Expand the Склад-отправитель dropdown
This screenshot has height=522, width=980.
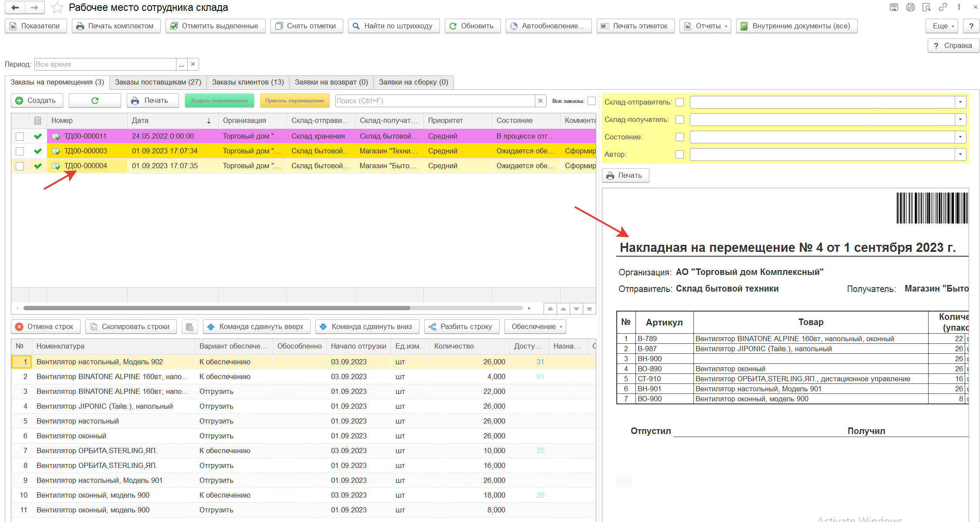[x=961, y=102]
